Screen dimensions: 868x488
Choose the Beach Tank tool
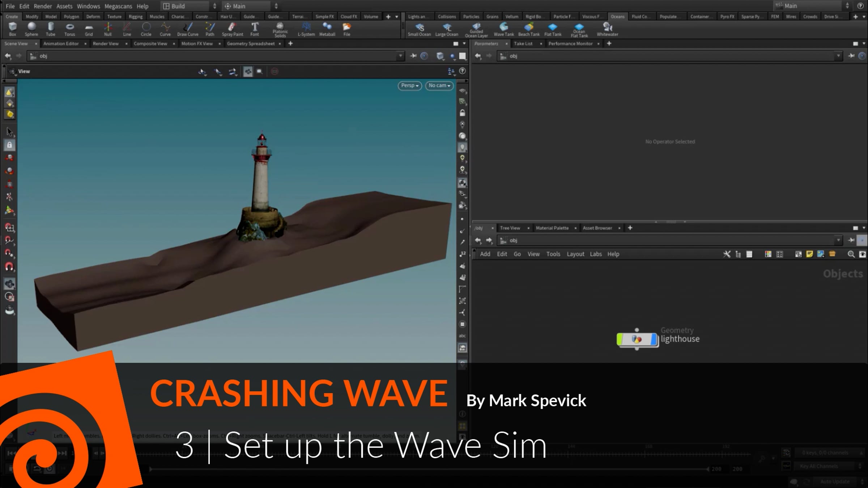[529, 29]
